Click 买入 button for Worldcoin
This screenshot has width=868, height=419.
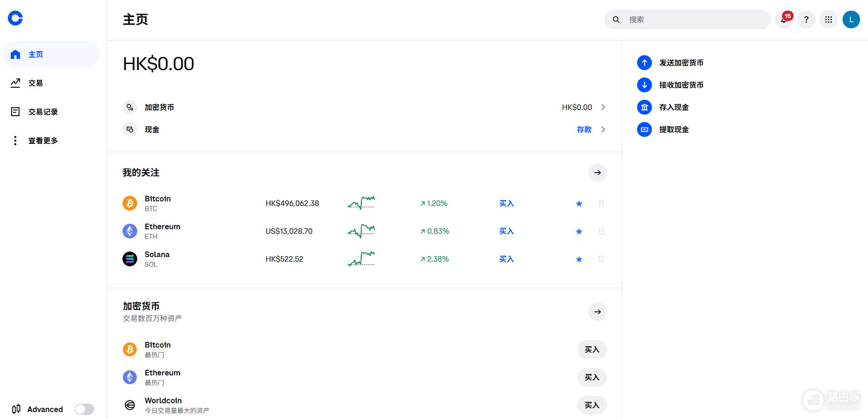[x=592, y=405]
